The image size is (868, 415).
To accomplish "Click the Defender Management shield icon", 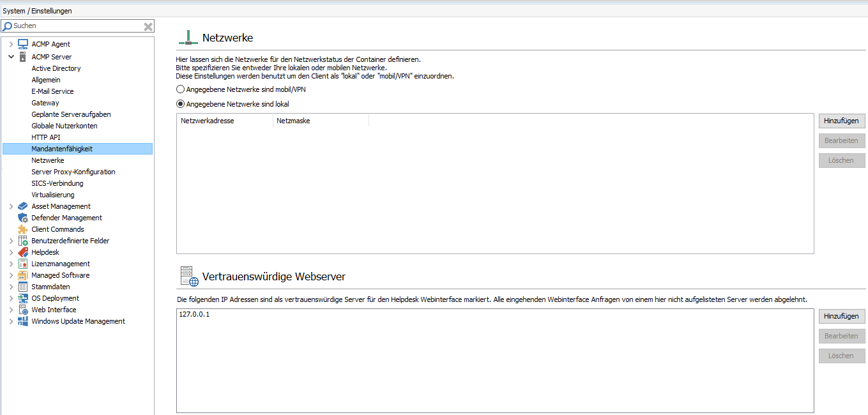I will click(22, 218).
